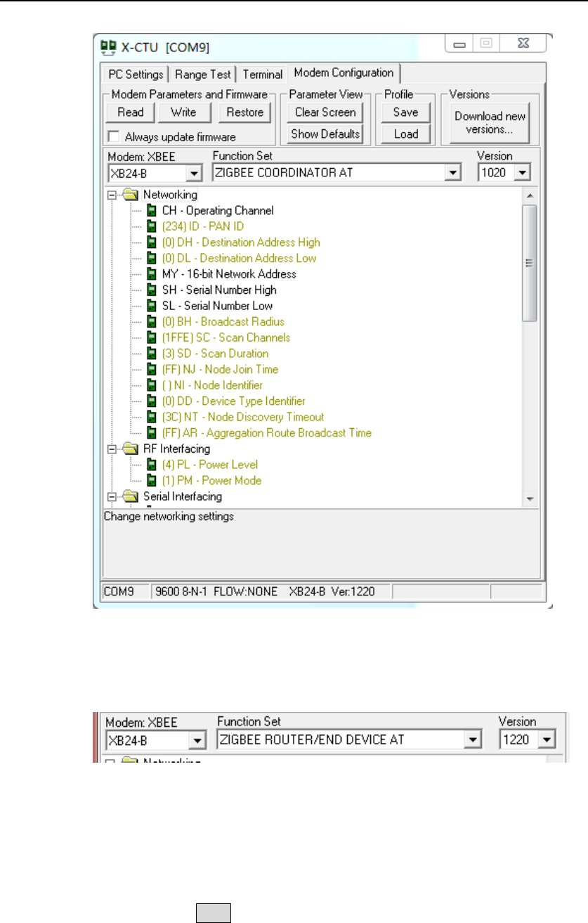The image size is (588, 923).
Task: Select the RF Interfacing tree label
Action: click(177, 448)
